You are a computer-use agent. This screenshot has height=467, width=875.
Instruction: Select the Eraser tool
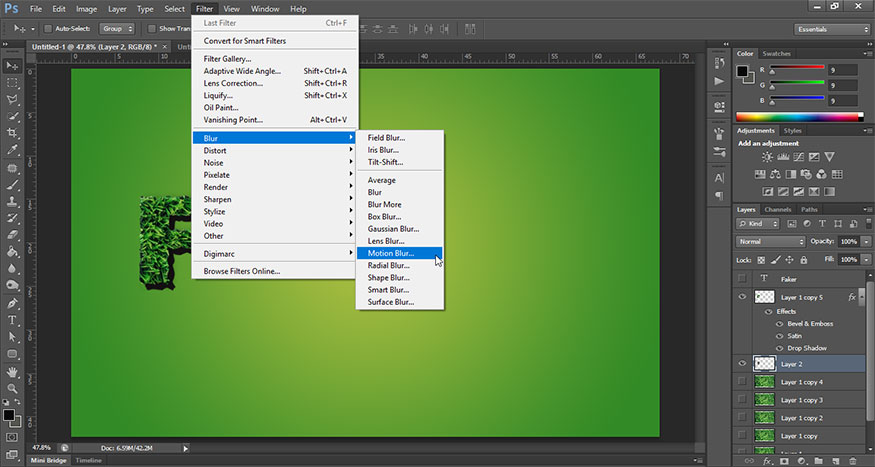(12, 235)
